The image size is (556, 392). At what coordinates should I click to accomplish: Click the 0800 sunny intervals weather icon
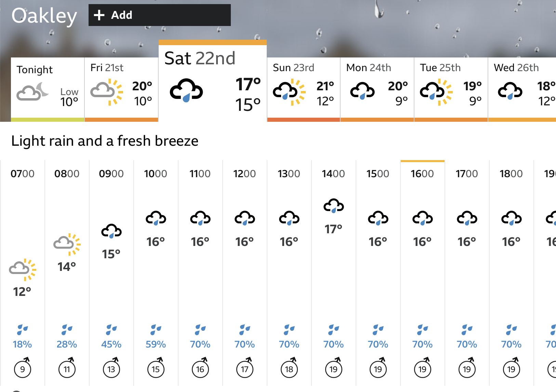click(67, 244)
